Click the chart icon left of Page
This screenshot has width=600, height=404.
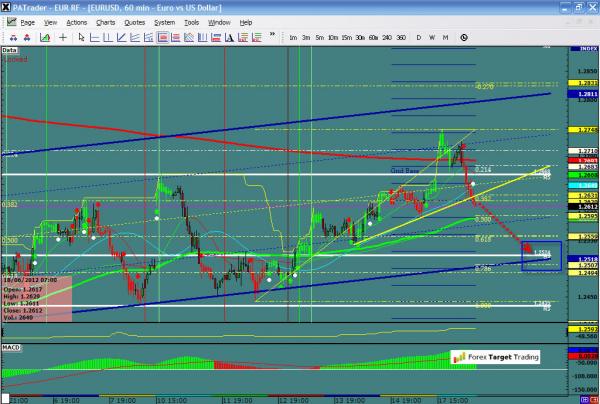[x=11, y=21]
